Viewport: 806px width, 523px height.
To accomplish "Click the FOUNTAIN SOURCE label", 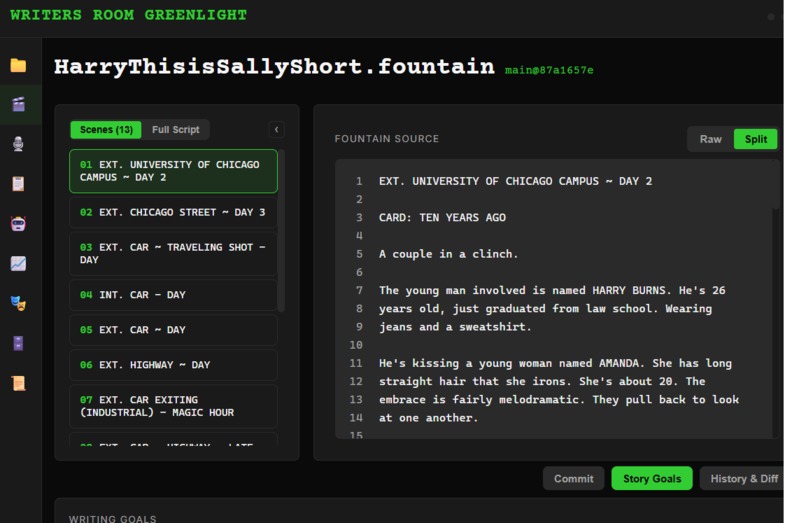I will (387, 139).
